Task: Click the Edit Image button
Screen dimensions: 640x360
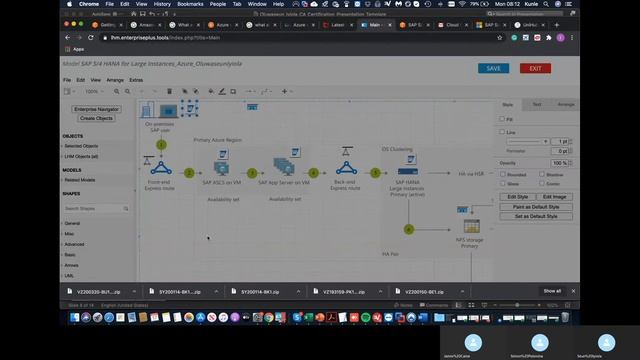Action: 554,197
